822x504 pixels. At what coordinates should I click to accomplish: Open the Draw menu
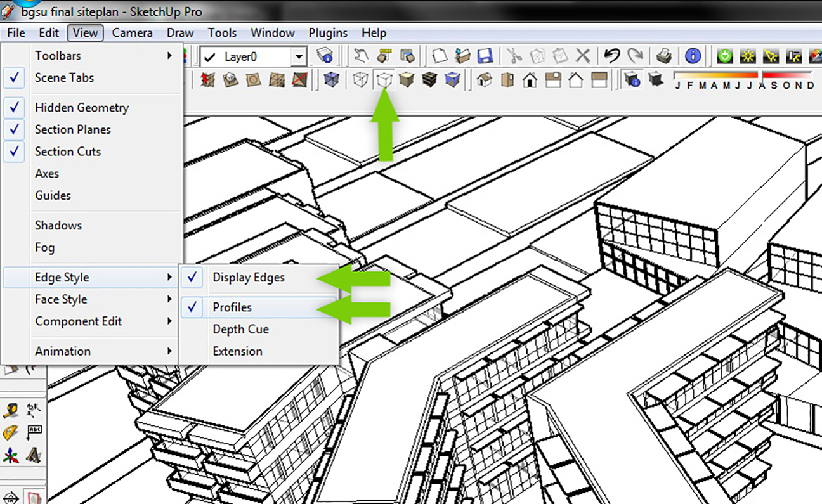pyautogui.click(x=180, y=33)
